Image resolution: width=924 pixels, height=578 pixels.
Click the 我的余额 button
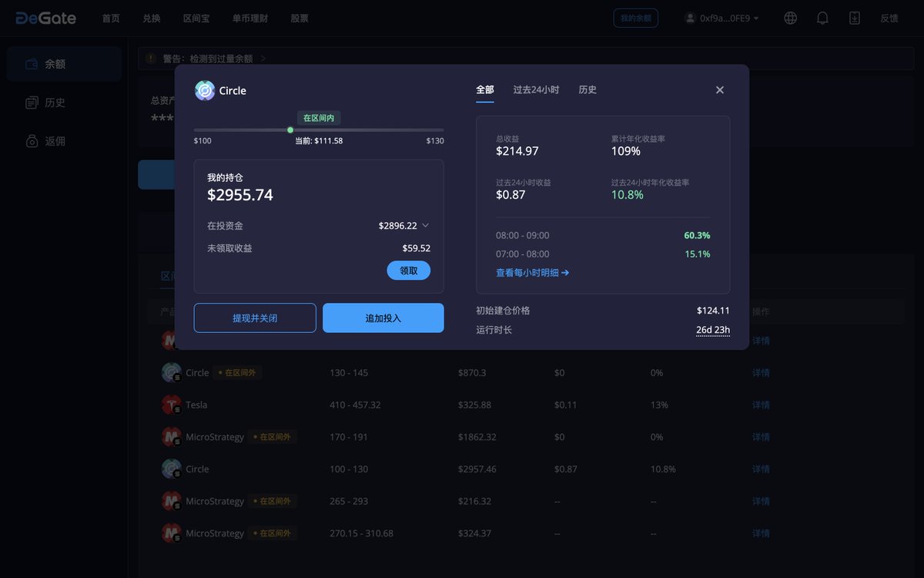[636, 18]
